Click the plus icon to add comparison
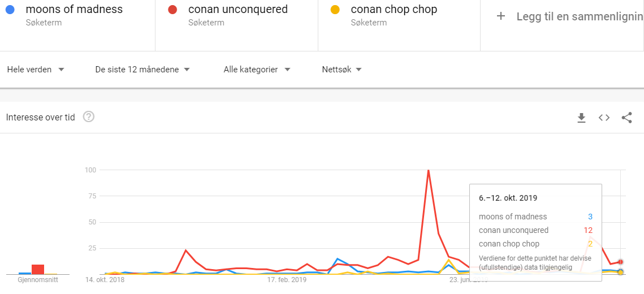Viewport: 644px width, 294px height. (x=500, y=16)
